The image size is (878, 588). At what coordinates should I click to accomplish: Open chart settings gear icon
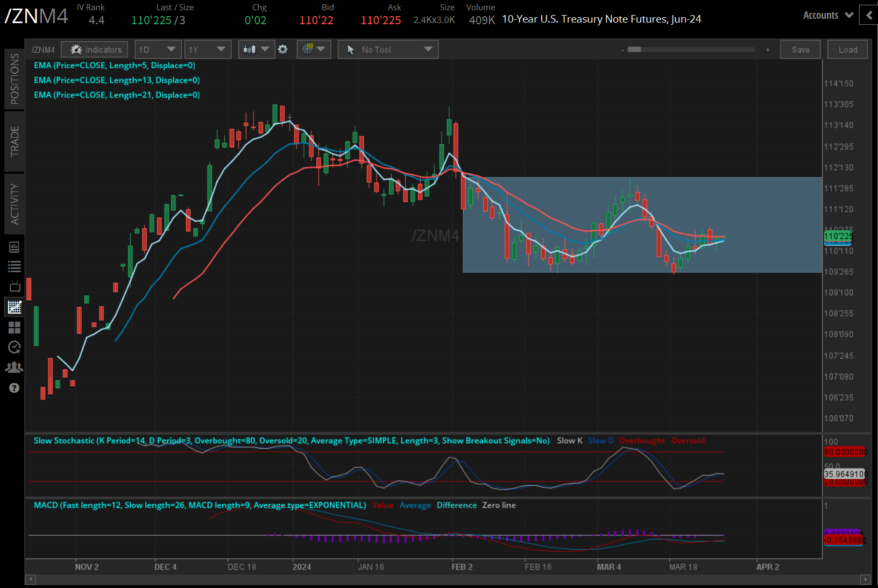pos(283,49)
